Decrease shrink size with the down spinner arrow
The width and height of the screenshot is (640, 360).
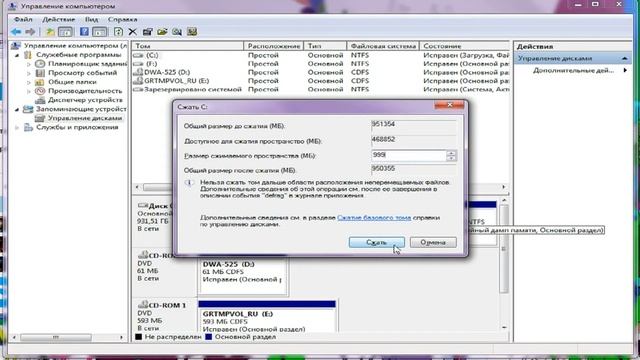point(451,158)
